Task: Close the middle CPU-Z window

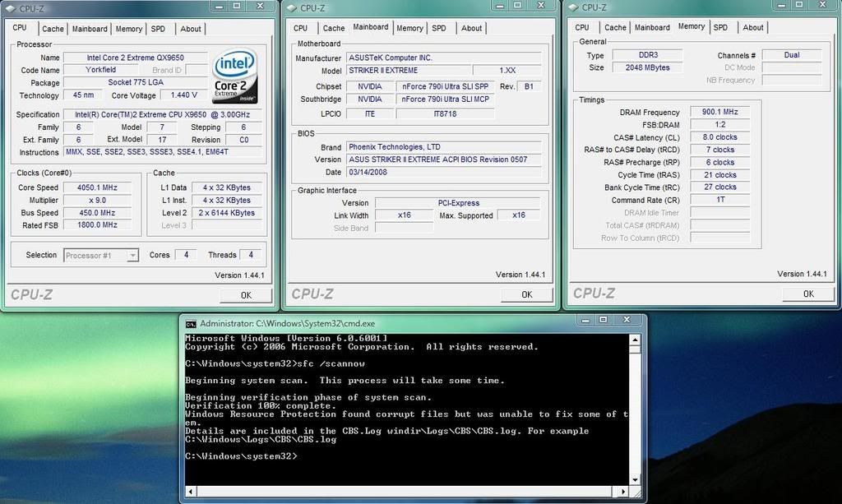Action: click(x=541, y=6)
